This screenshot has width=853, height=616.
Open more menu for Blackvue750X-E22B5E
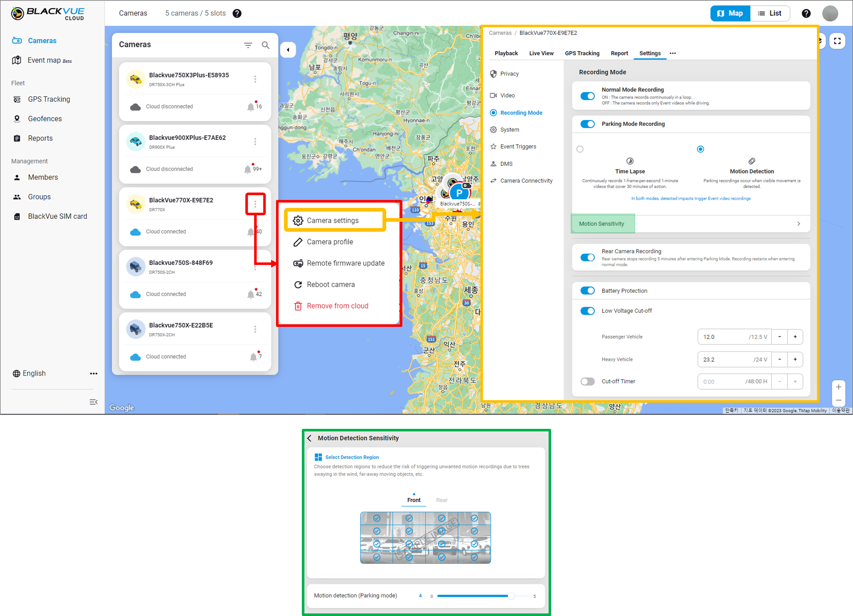(255, 329)
